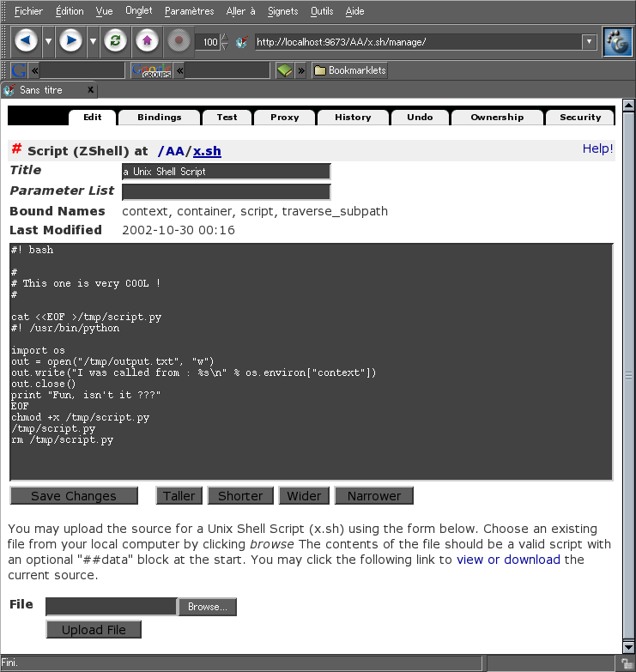Click the Parameter List input field

click(226, 191)
